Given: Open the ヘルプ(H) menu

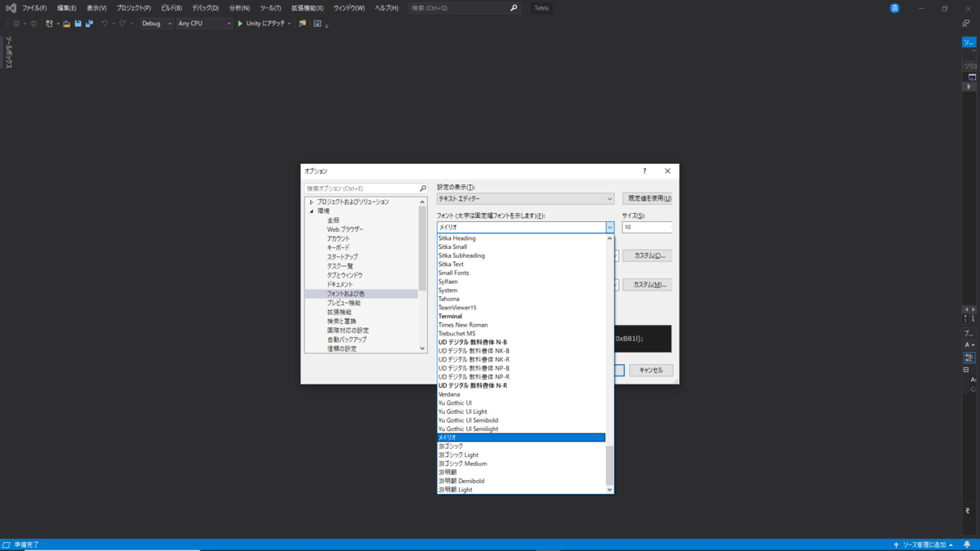Looking at the screenshot, I should 386,8.
